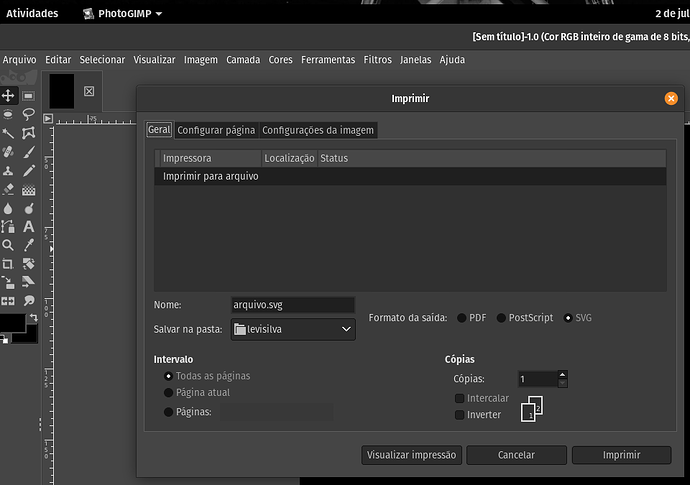Select the Shear tool
The width and height of the screenshot is (690, 485).
29,282
